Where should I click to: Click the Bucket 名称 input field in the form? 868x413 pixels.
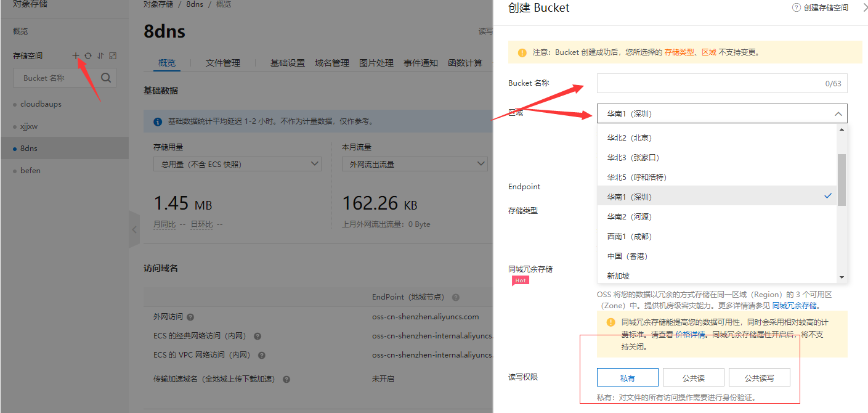coord(708,83)
